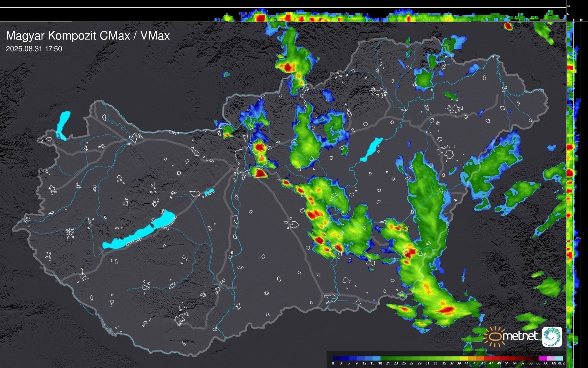Pick the bright red 45 dBZ swatch
This screenshot has width=588, height=368.
click(x=487, y=358)
